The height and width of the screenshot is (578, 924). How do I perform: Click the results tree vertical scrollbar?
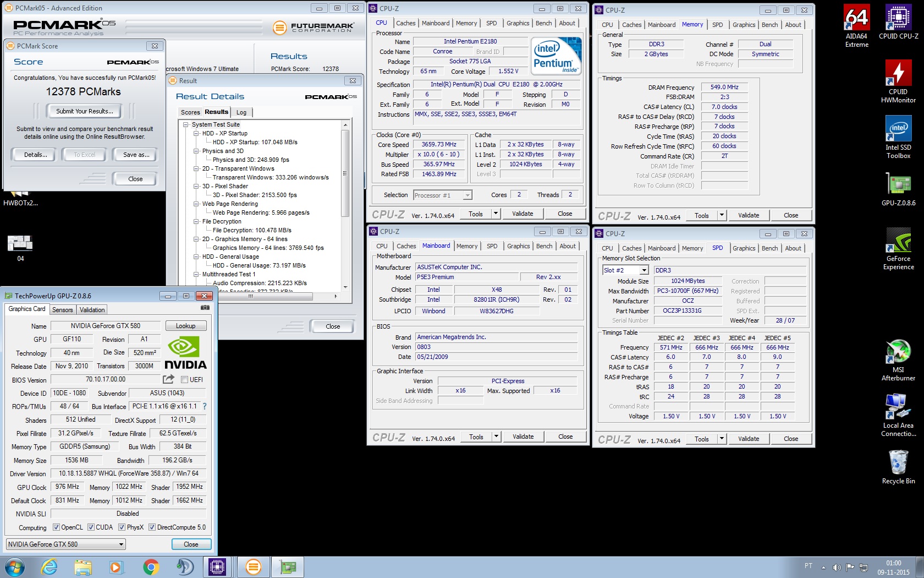345,206
